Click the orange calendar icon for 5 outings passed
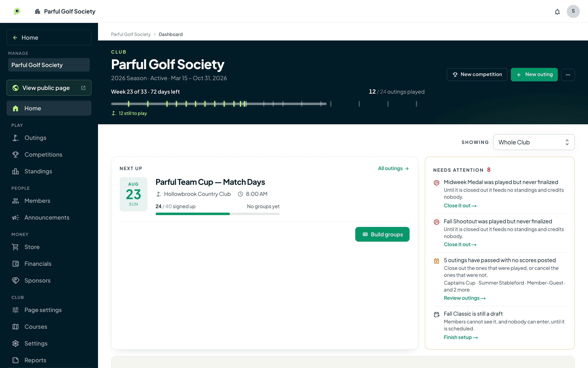This screenshot has height=368, width=588. tap(436, 261)
